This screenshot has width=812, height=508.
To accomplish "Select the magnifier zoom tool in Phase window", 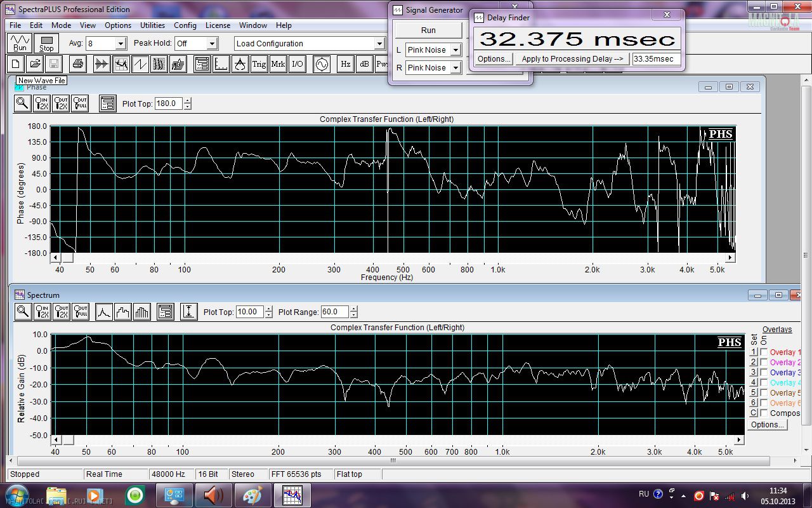I will (22, 104).
